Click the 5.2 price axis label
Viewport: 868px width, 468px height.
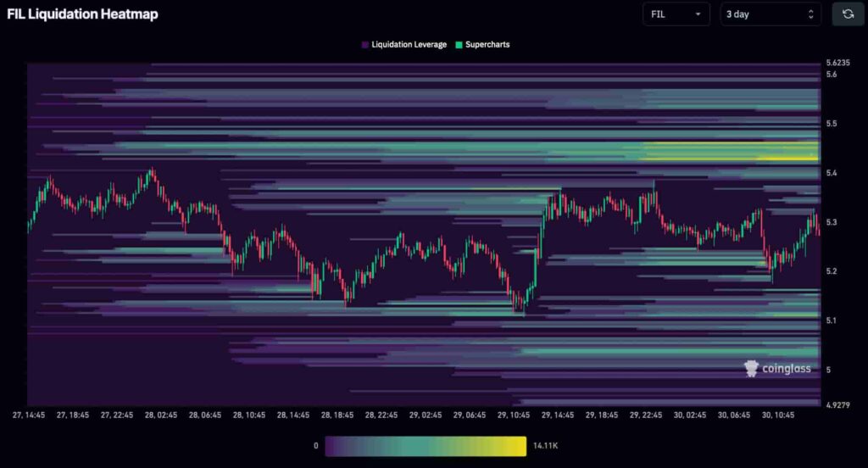[832, 271]
